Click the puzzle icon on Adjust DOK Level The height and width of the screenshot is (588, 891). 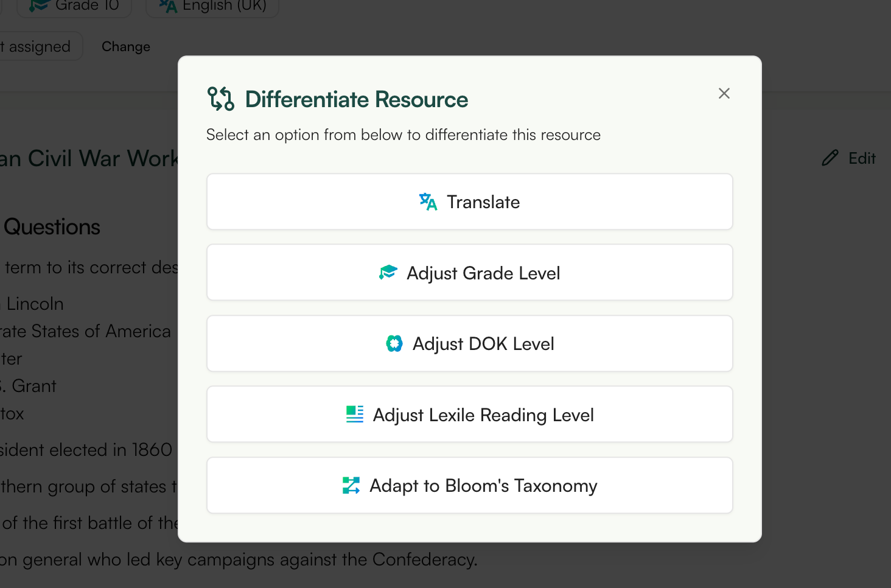pos(394,343)
